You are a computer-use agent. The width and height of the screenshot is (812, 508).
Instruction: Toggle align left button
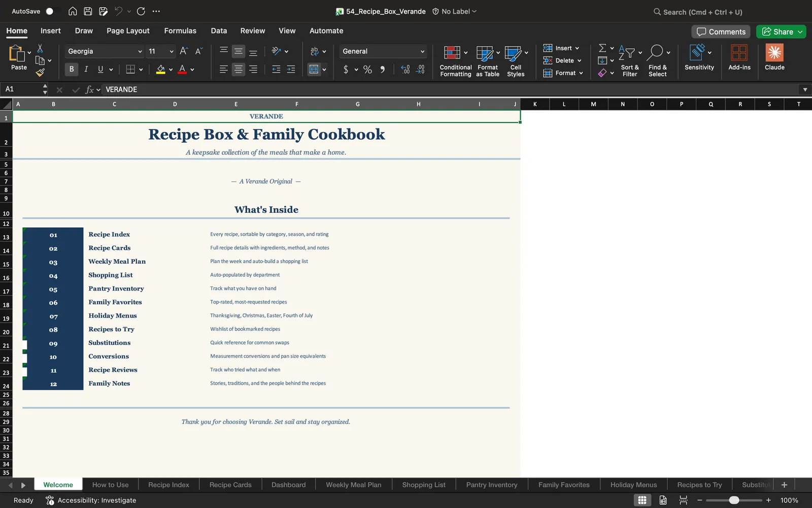(223, 69)
